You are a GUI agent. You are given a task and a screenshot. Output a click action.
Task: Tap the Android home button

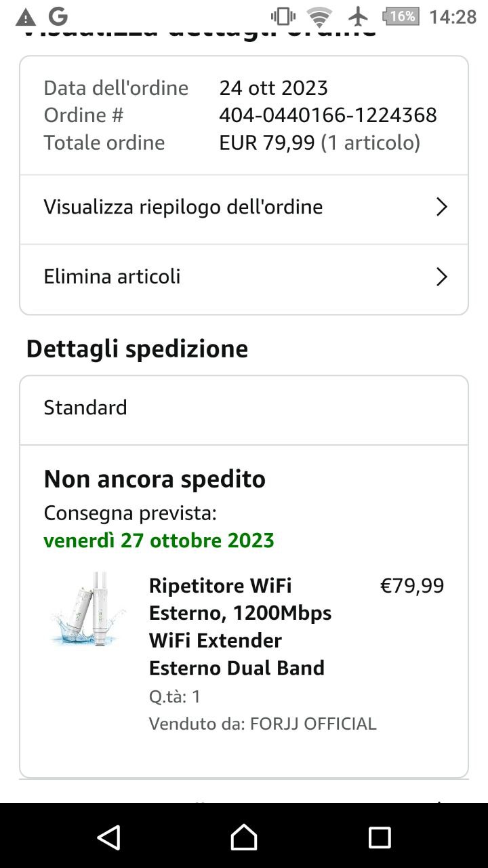tap(244, 837)
